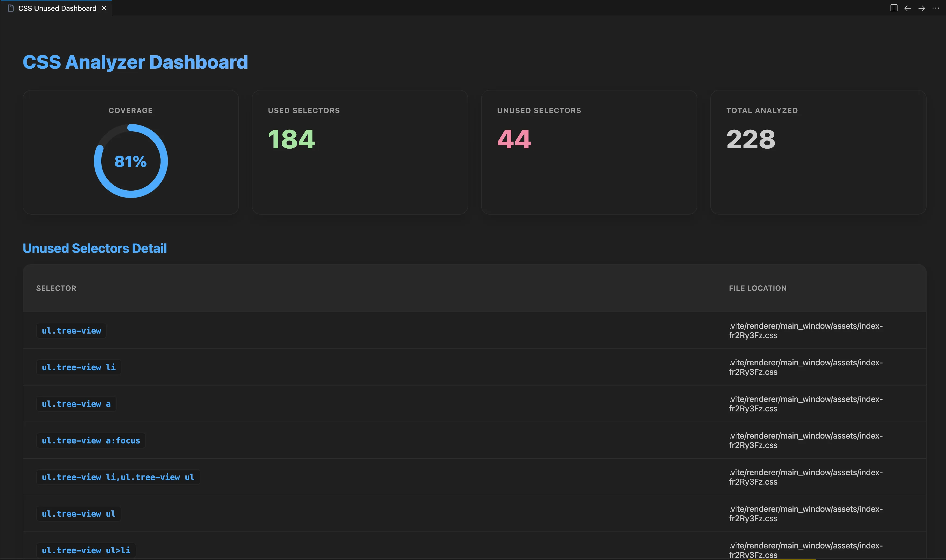Click file path in the ul.tree-view a:focus row
Viewport: 946px width, 560px height.
[806, 440]
